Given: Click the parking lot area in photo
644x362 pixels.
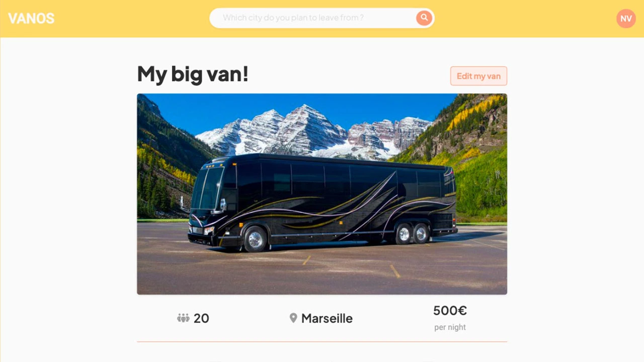Looking at the screenshot, I should [322, 271].
